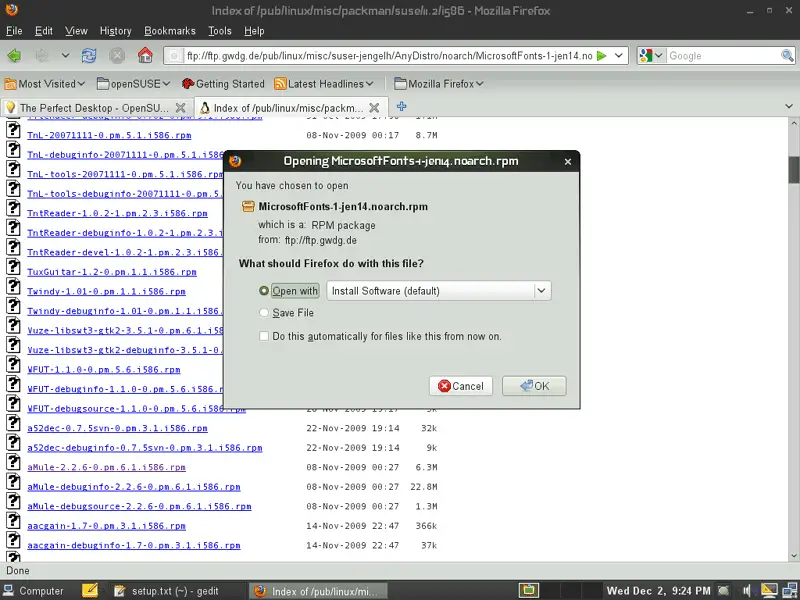
Task: Go back with the green Back arrow
Action: 15,56
